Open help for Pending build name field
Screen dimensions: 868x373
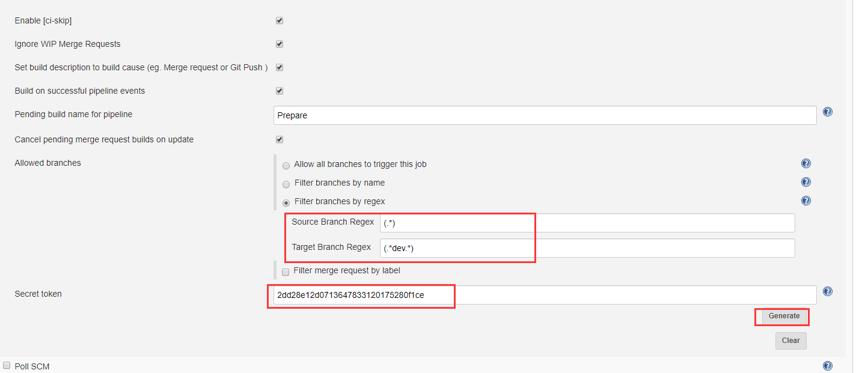click(x=827, y=112)
